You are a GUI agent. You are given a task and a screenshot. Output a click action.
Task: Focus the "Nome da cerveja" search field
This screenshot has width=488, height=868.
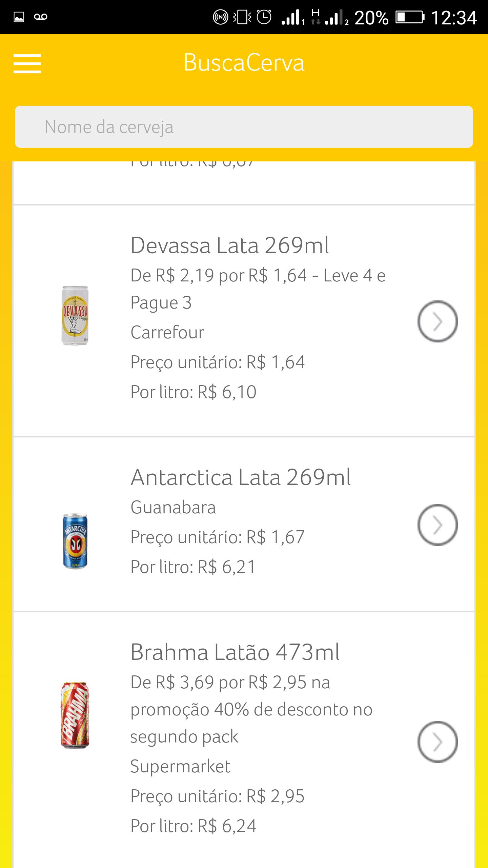pos(244,127)
